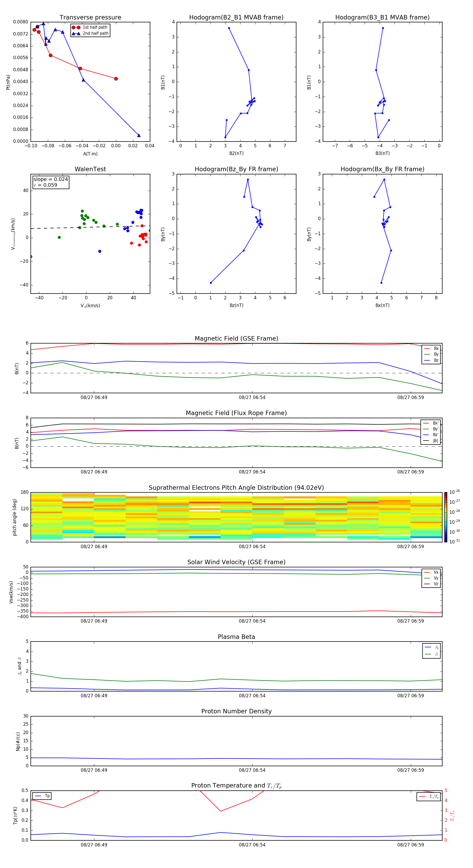Select the By' legend entry in Flux Rope panel
The image size is (473, 868).
click(431, 429)
